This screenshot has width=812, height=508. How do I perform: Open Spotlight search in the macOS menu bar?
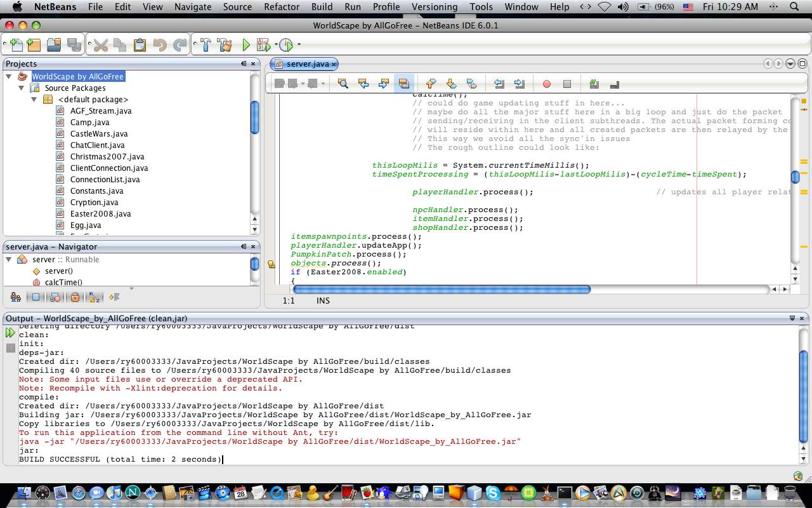(796, 7)
